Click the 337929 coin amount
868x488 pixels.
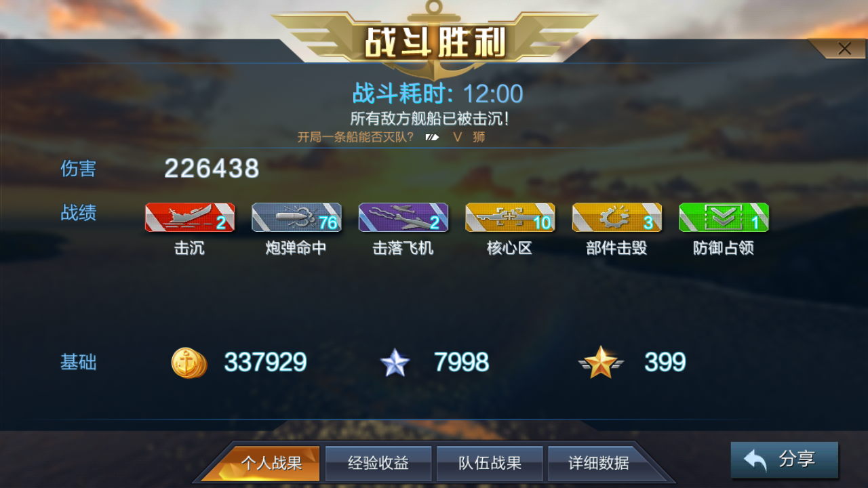tap(265, 363)
